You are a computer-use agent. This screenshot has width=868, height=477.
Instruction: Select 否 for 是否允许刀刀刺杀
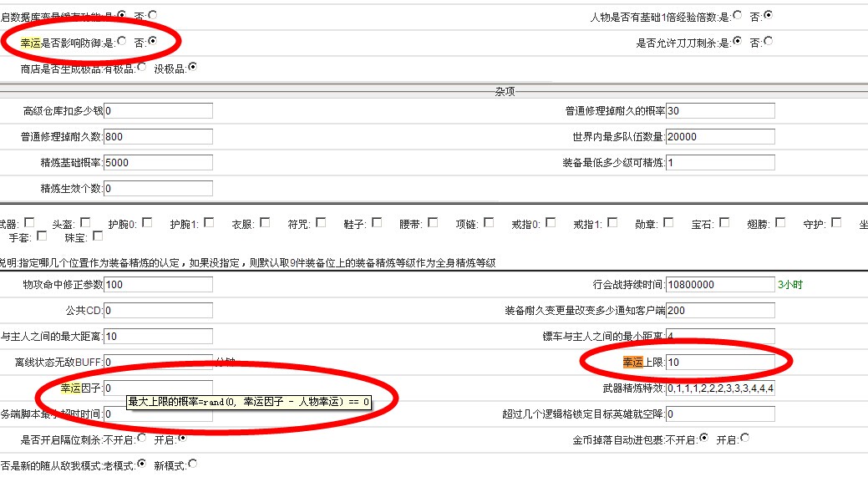coord(768,41)
